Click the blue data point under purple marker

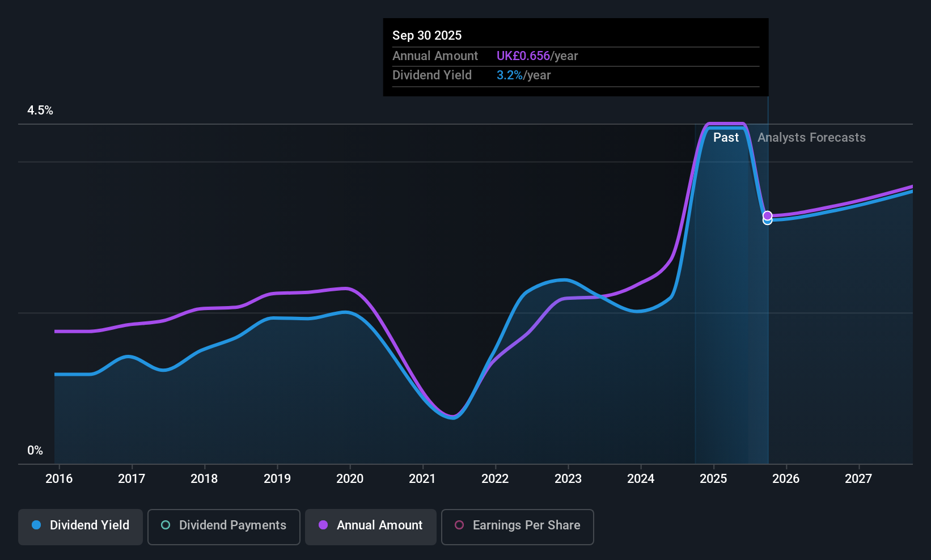[x=767, y=221]
